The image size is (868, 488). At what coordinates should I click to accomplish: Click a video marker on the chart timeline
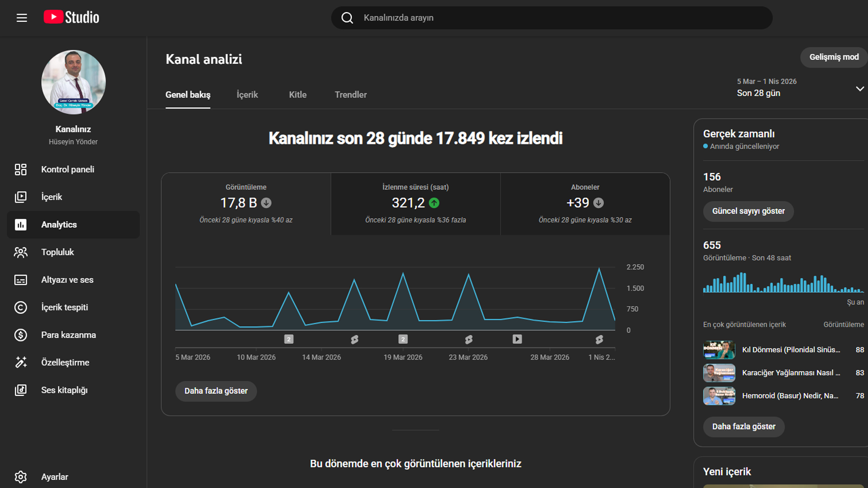[x=517, y=339]
